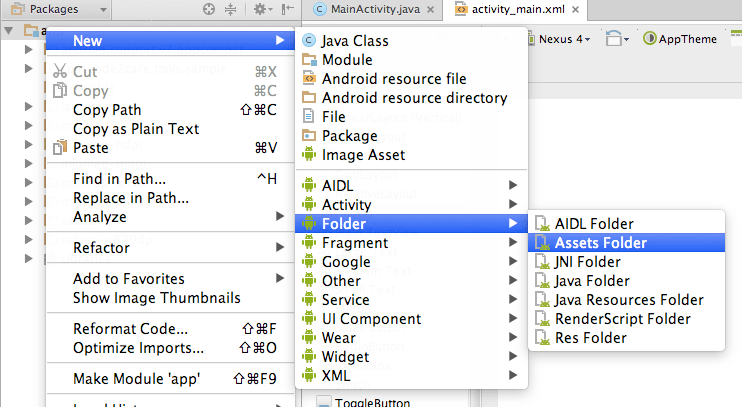Create a new Java Class
The height and width of the screenshot is (407, 742).
coord(411,41)
